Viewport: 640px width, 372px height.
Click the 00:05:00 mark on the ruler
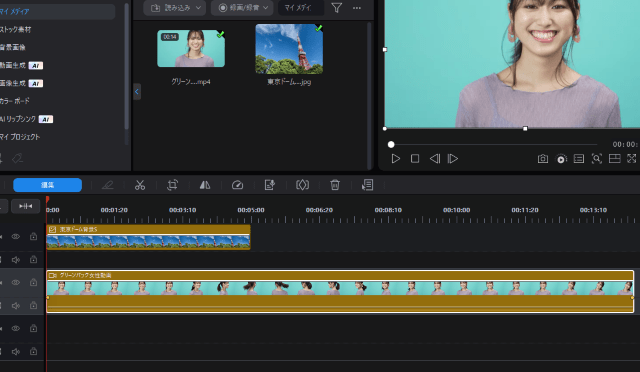click(251, 210)
